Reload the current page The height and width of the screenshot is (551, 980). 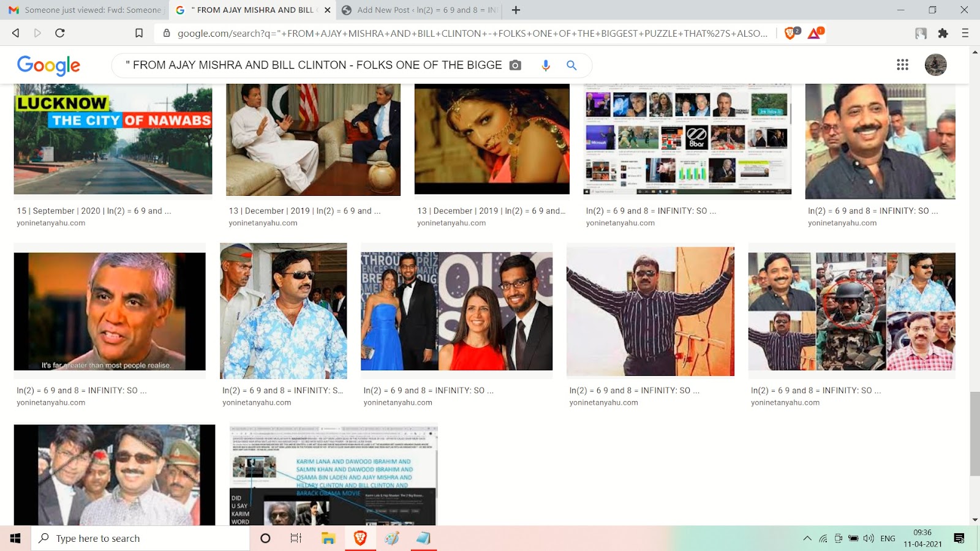60,33
